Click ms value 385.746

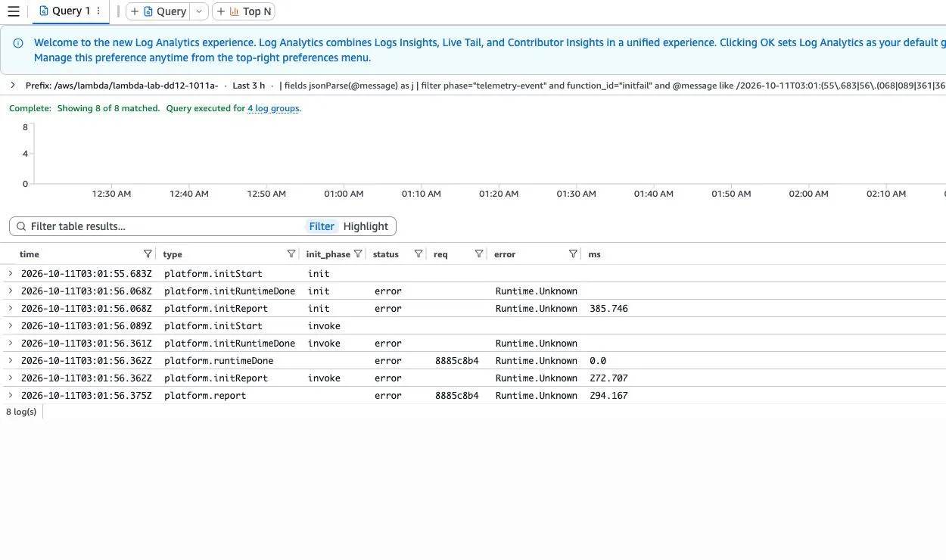pos(608,309)
